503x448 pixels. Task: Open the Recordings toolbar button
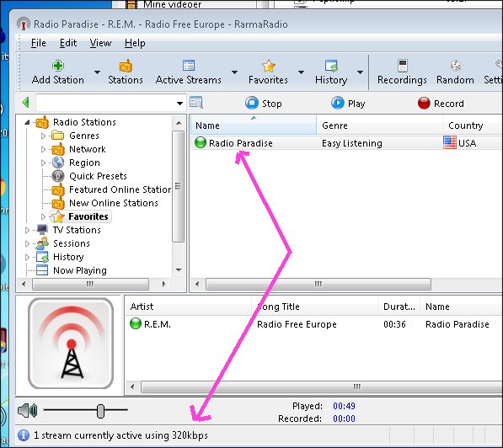click(402, 72)
